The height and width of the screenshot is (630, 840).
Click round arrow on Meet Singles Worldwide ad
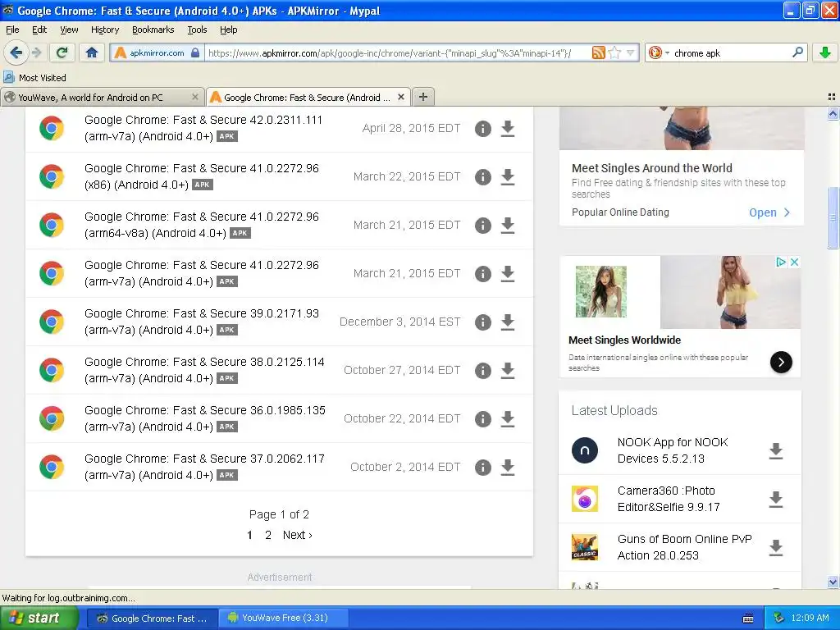781,362
